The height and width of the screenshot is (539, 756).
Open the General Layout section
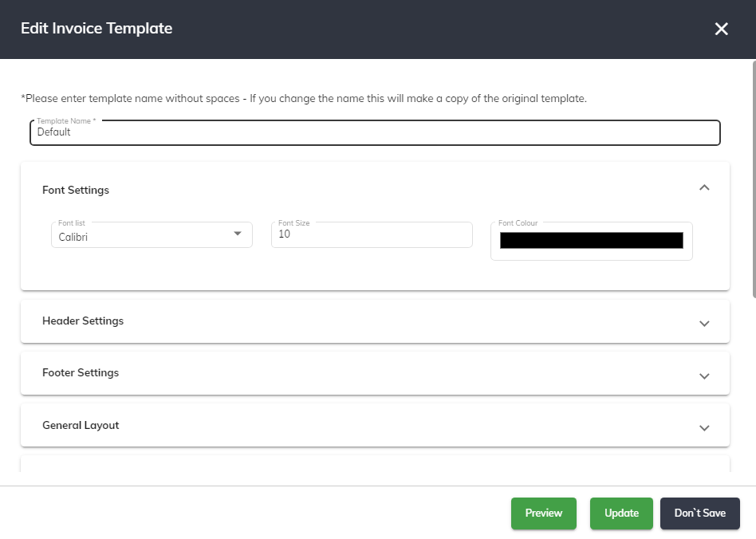[375, 425]
